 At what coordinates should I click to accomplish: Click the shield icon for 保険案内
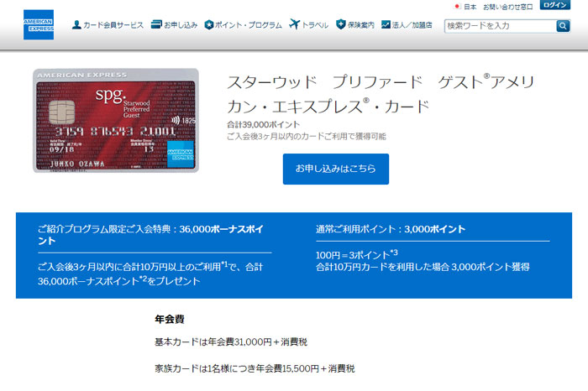point(340,24)
